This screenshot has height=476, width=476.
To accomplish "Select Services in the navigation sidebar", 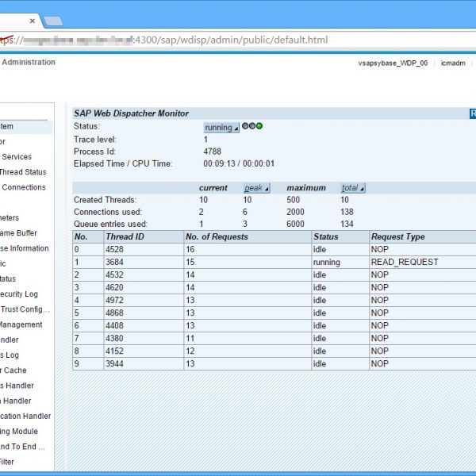I will tap(16, 157).
